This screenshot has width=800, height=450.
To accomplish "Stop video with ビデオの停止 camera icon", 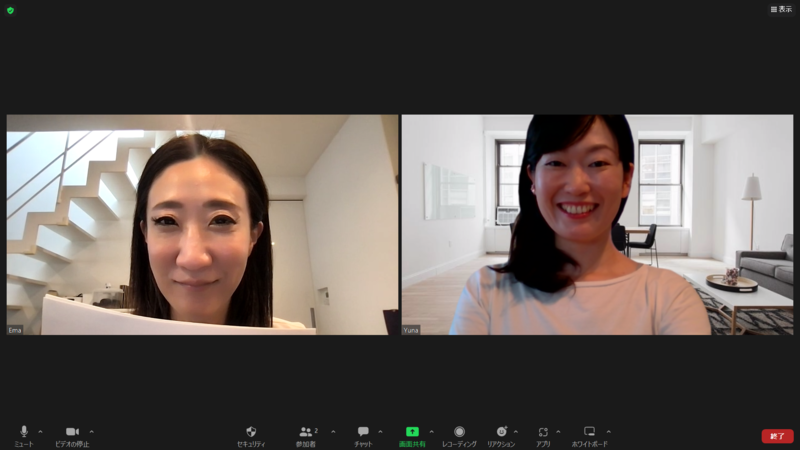I will [x=72, y=432].
